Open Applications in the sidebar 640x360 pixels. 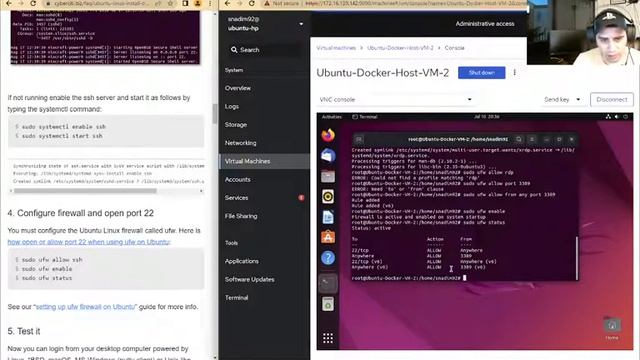pos(242,261)
